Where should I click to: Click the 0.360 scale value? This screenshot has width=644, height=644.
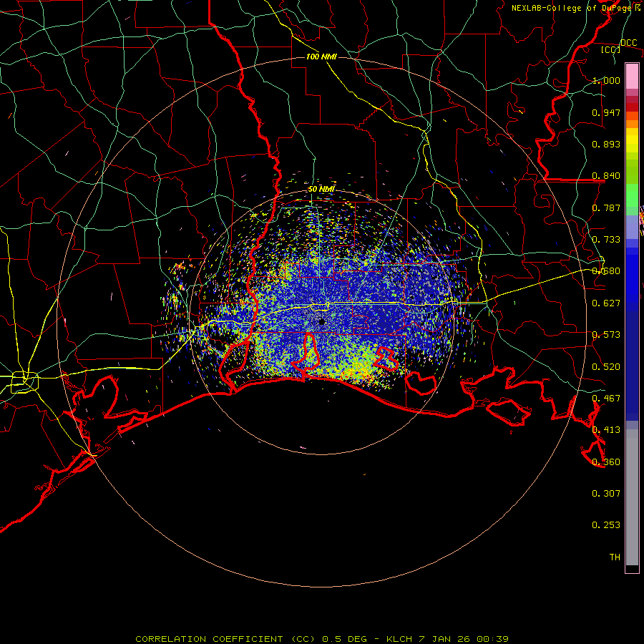pyautogui.click(x=606, y=462)
